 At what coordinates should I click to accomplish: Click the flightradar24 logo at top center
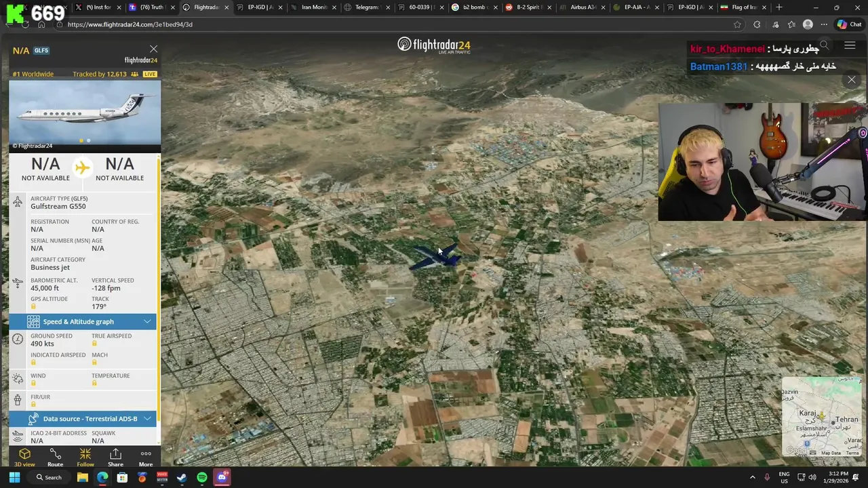click(x=434, y=45)
